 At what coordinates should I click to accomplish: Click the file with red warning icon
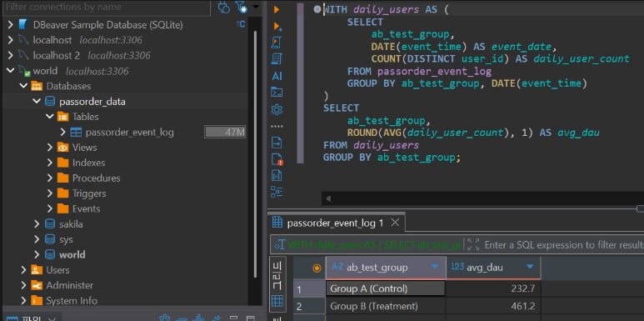pyautogui.click(x=277, y=159)
